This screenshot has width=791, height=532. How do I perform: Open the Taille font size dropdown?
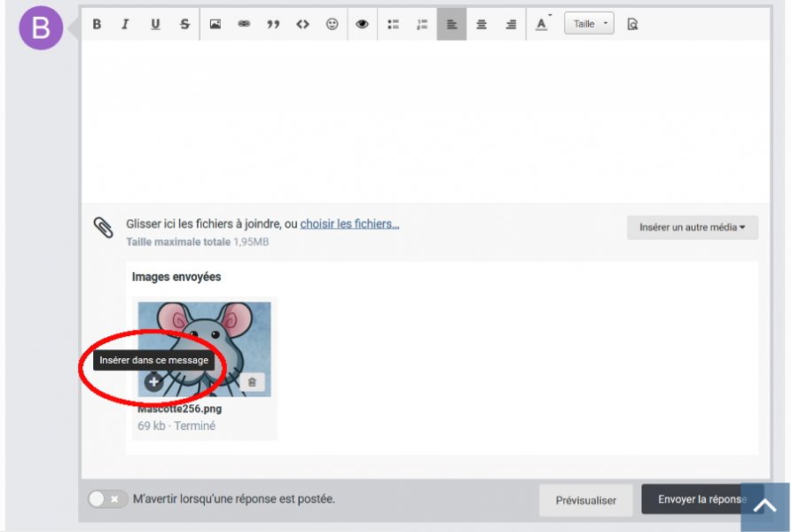pos(589,25)
